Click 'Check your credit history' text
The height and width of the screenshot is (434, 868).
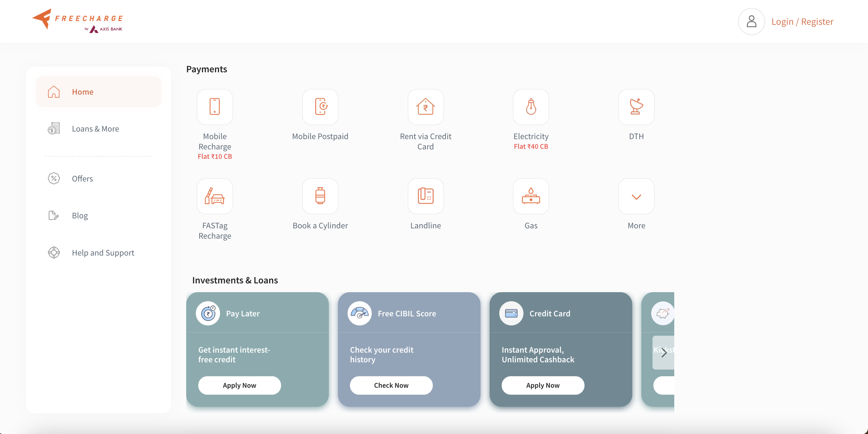[381, 354]
